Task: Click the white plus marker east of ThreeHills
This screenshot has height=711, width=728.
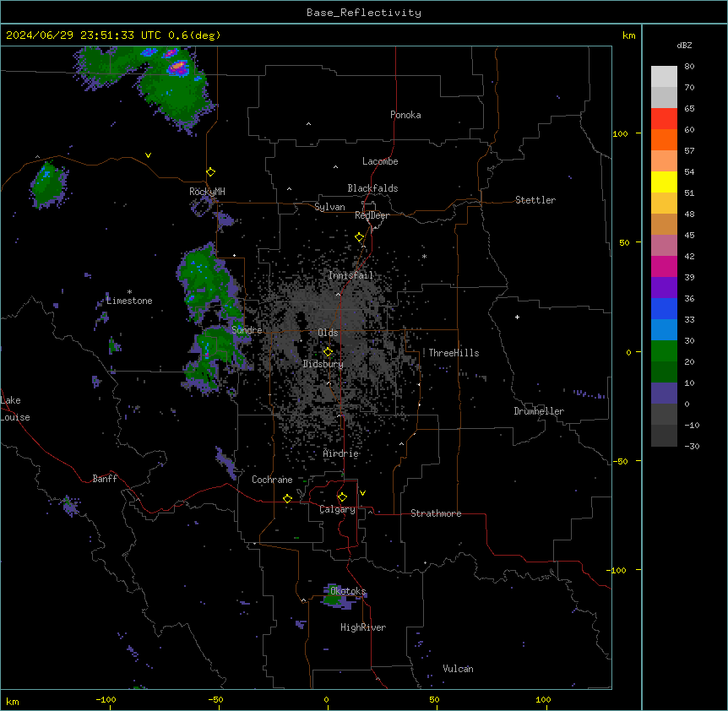Action: [x=517, y=317]
